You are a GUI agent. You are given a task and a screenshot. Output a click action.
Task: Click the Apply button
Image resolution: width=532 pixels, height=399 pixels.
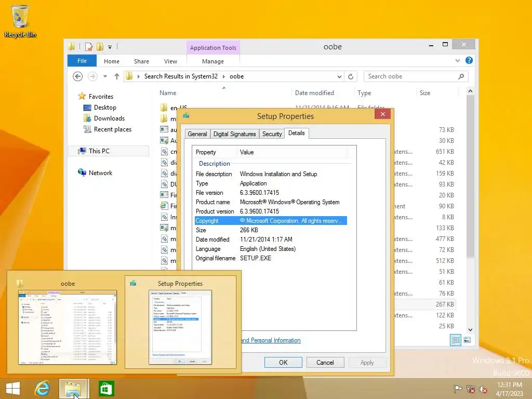[367, 362]
